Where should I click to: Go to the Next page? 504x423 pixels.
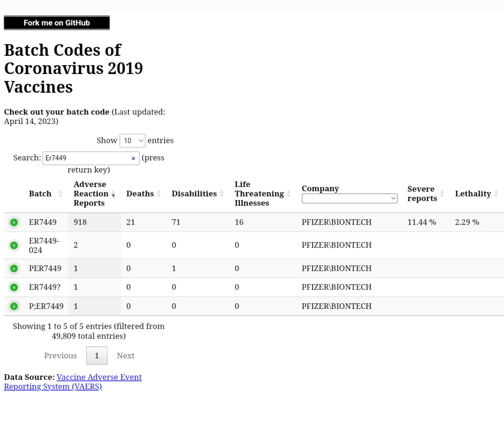[126, 356]
